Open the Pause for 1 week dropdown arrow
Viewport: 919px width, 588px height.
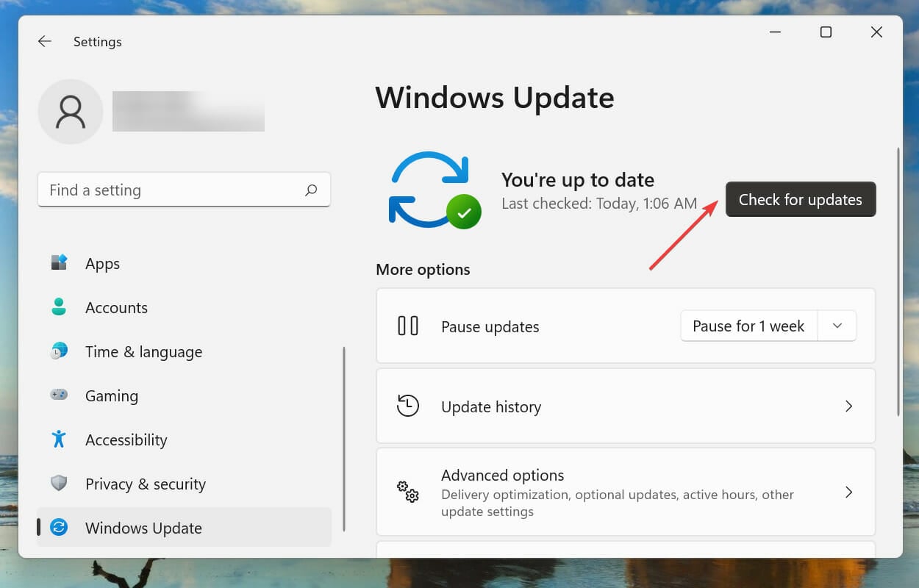point(837,326)
